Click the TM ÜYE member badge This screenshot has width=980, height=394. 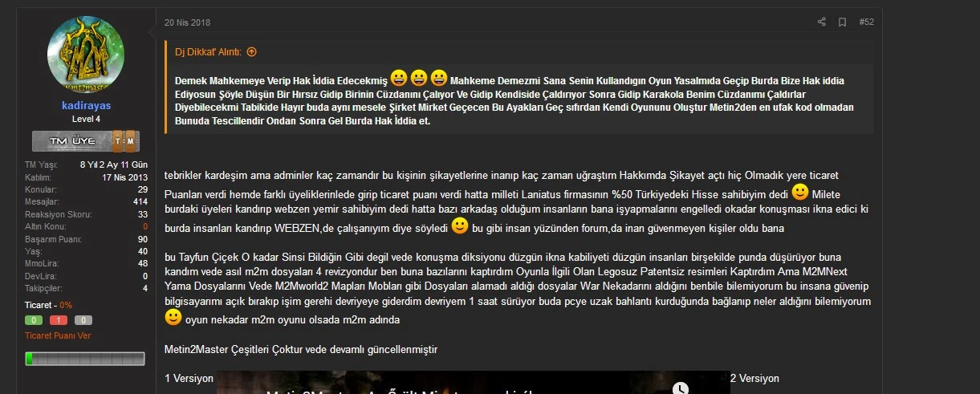tap(86, 141)
